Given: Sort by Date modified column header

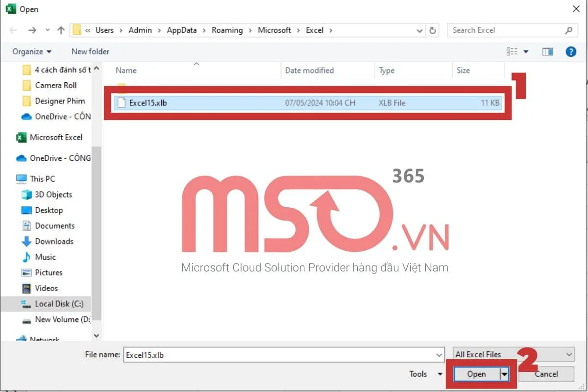Looking at the screenshot, I should click(x=309, y=71).
